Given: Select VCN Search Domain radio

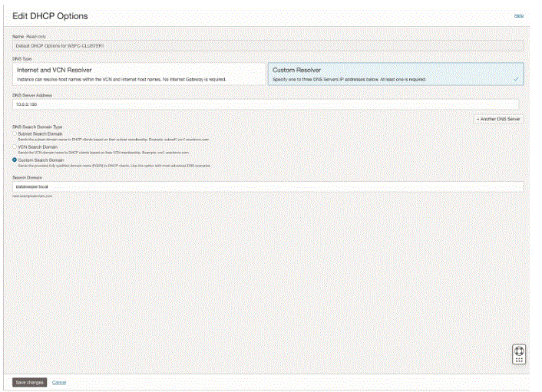Looking at the screenshot, I should 15,147.
